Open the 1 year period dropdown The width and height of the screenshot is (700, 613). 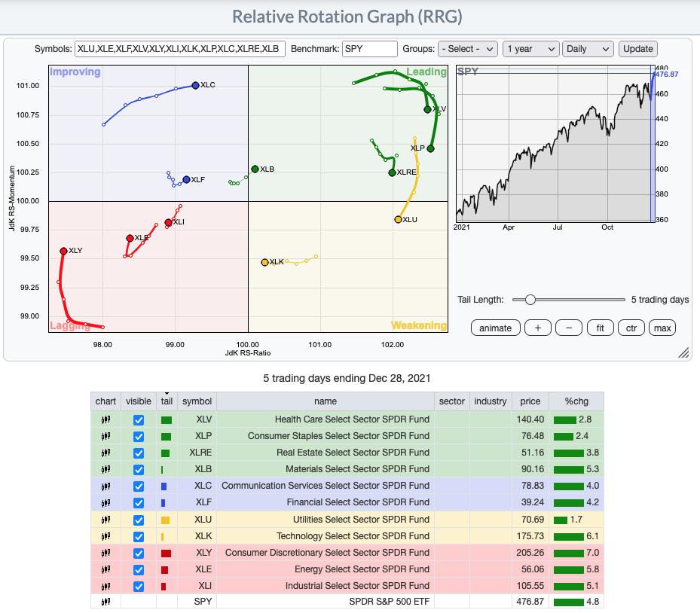pyautogui.click(x=530, y=49)
